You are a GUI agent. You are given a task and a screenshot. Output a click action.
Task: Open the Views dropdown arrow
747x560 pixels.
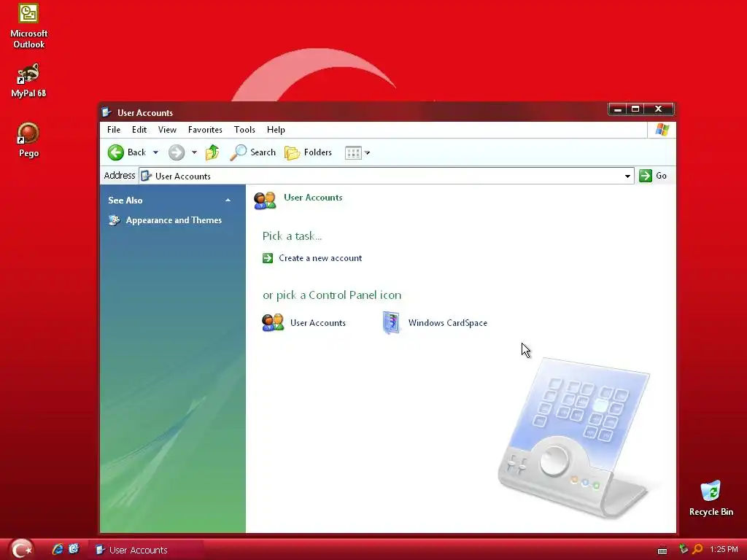[x=368, y=153]
